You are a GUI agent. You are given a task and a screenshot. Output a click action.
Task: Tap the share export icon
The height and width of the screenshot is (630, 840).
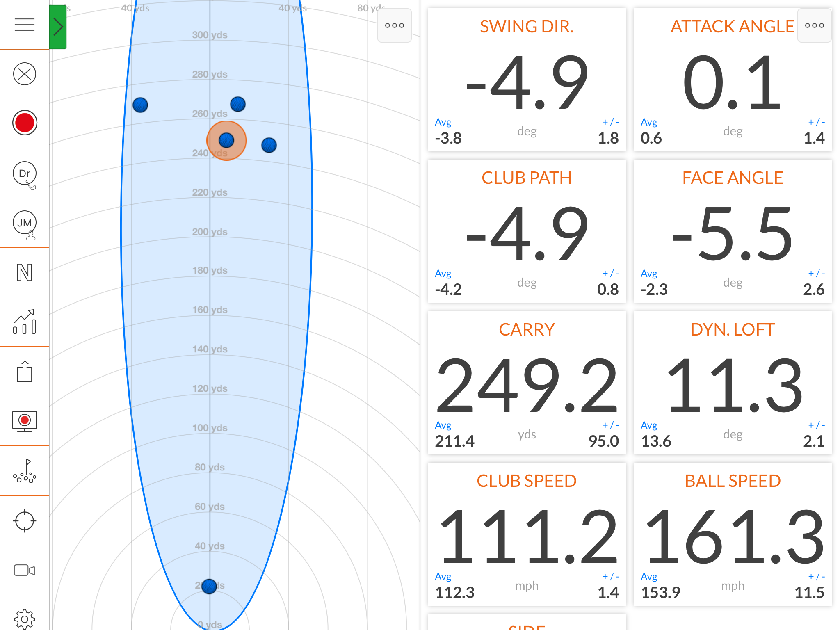(25, 371)
